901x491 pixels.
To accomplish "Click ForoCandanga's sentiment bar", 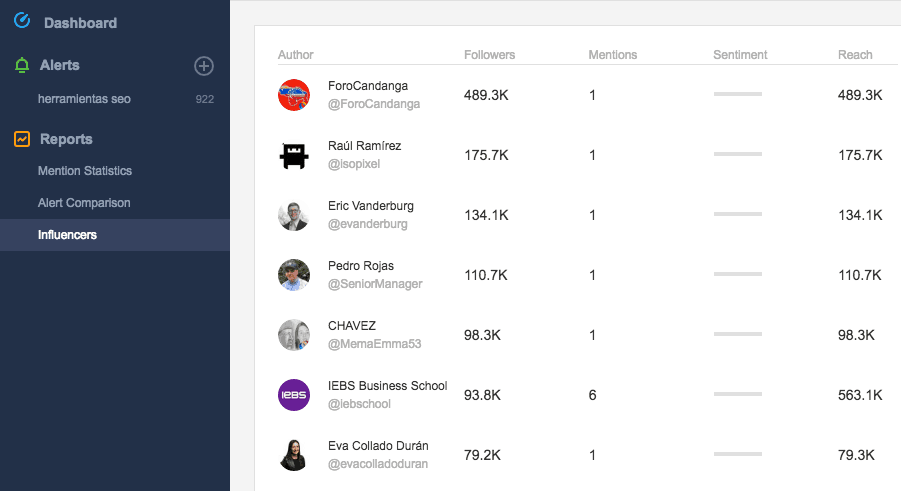I will coord(738,94).
